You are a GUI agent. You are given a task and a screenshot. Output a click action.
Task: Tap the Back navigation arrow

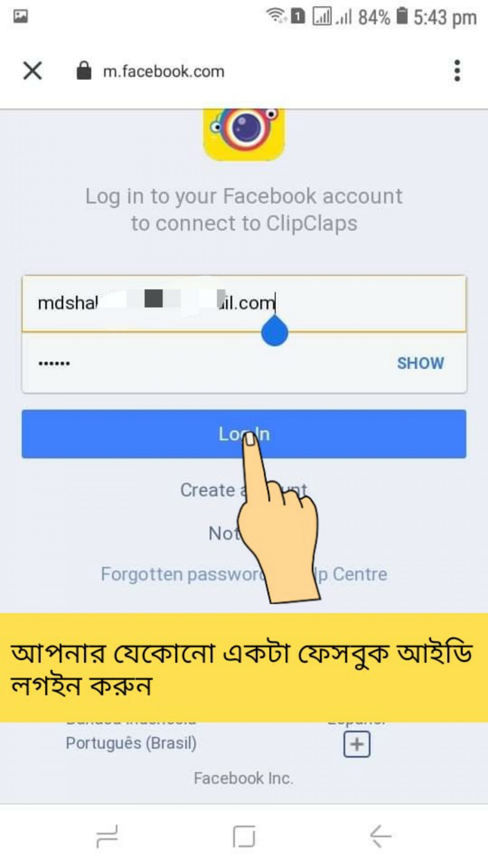[x=381, y=836]
